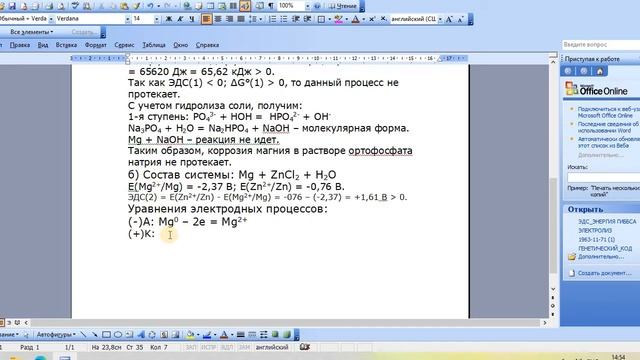This screenshot has width=640, height=360.
Task: Select the Line drawing tool
Action: click(83, 335)
